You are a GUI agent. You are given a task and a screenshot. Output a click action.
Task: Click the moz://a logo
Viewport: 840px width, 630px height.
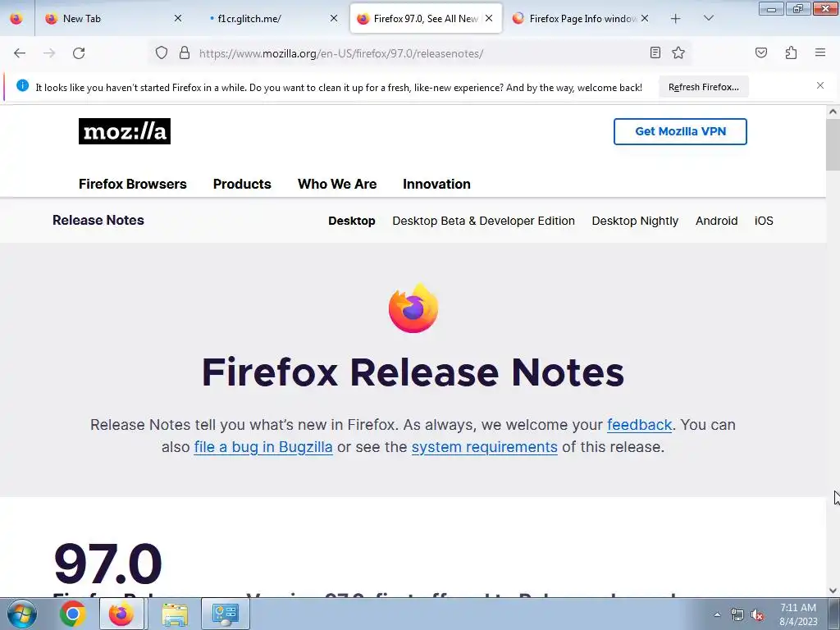[125, 131]
